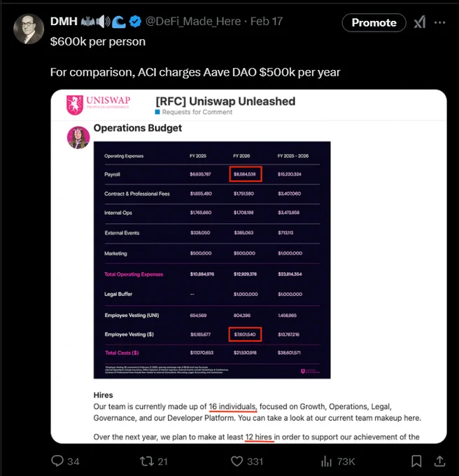Click the underlined 16 individuals text
This screenshot has width=459, height=476.
[x=233, y=407]
